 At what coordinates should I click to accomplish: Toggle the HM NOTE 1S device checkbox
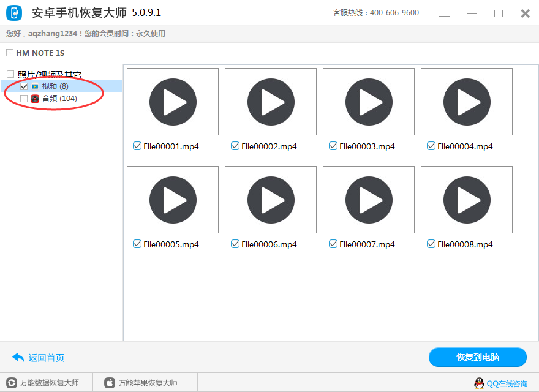coord(10,53)
